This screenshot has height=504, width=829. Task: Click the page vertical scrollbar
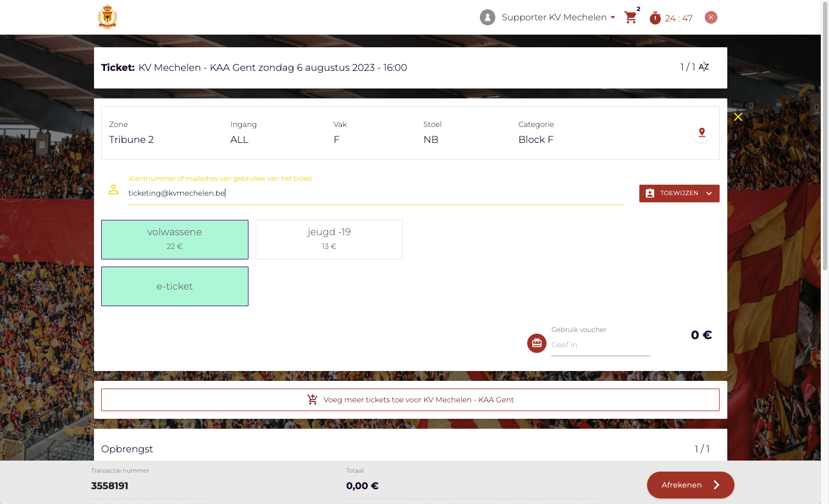[x=825, y=136]
